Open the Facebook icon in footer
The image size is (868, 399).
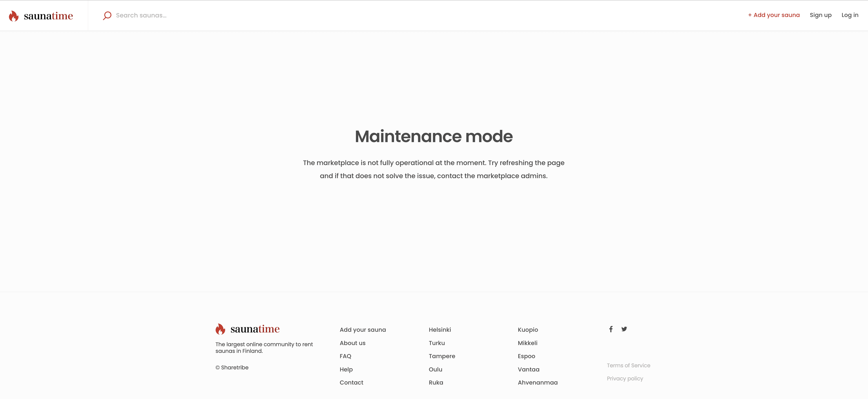[x=611, y=329]
